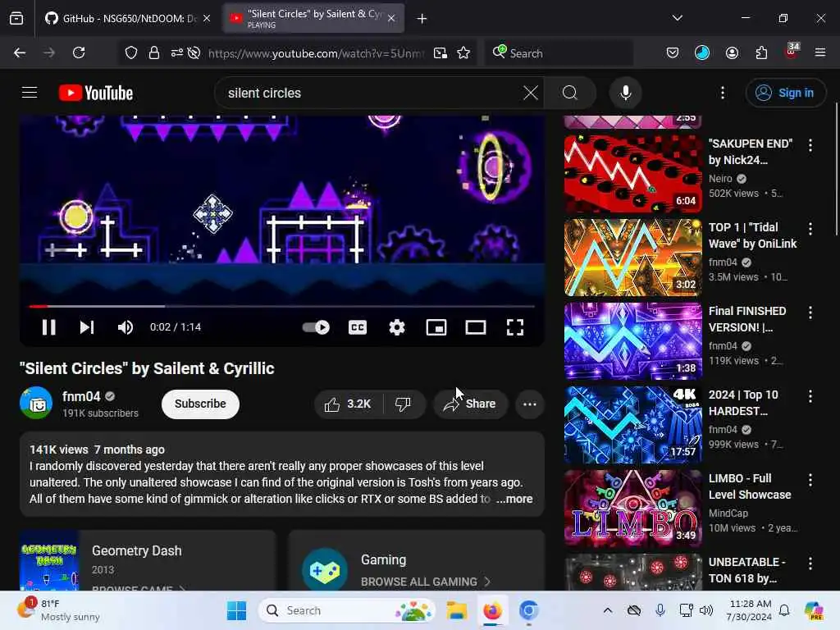Search with voice microphone
The image size is (840, 630).
[625, 93]
